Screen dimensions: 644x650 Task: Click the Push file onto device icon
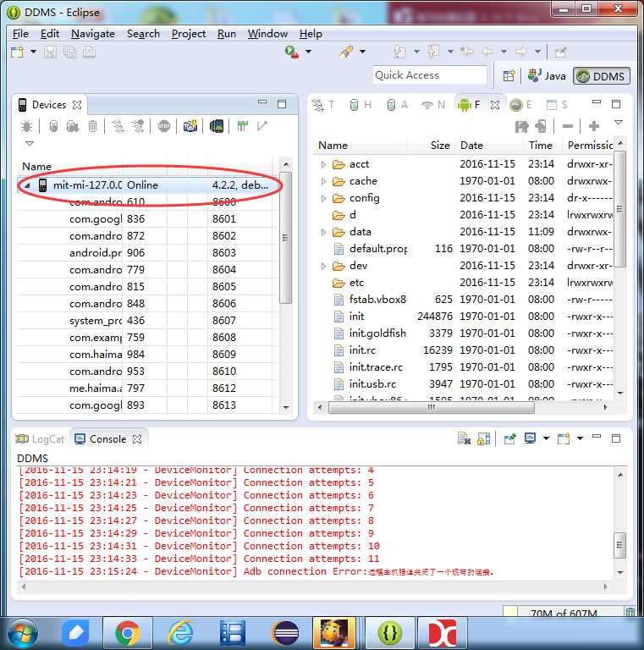tap(541, 126)
